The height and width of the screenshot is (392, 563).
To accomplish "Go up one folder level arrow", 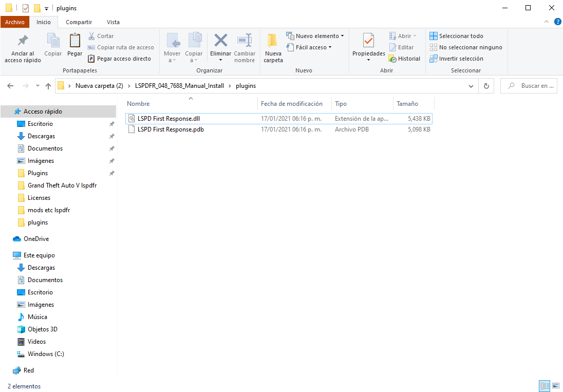I will coord(48,86).
